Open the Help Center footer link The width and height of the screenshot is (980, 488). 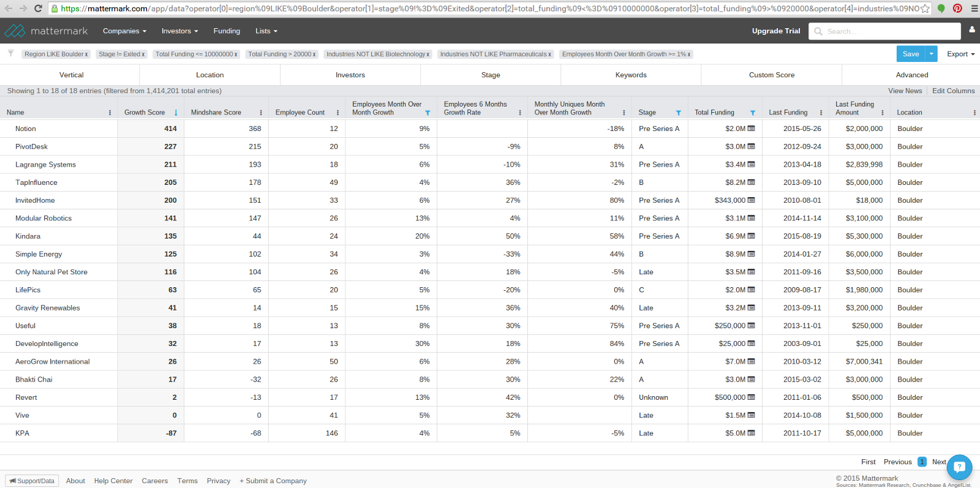pyautogui.click(x=113, y=481)
